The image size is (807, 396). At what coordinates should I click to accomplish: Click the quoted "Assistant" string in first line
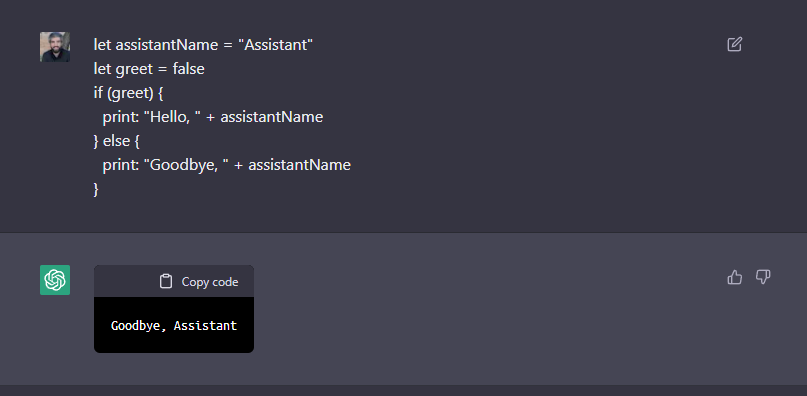pyautogui.click(x=275, y=45)
